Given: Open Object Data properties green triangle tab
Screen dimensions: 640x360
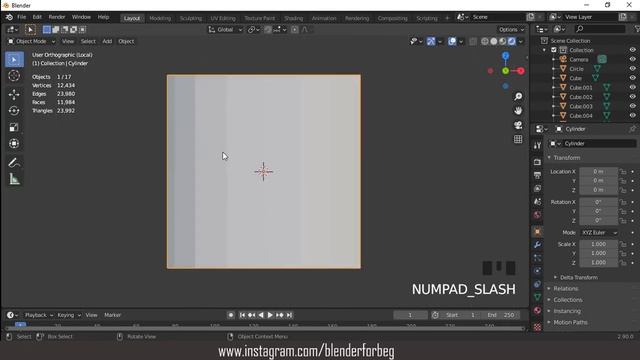Looking at the screenshot, I should pos(537,297).
